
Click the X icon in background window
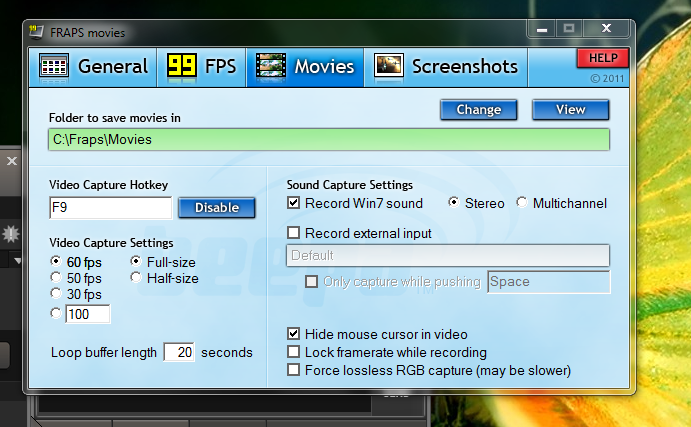pos(12,161)
